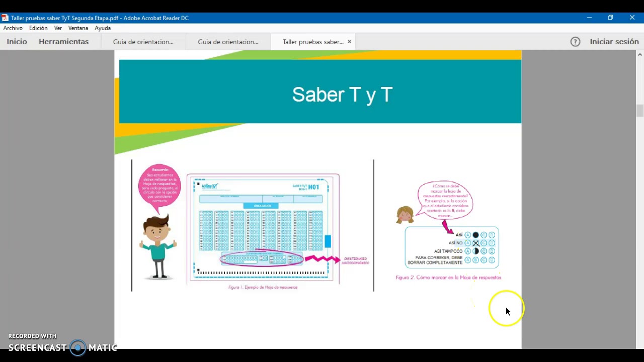The height and width of the screenshot is (362, 644).
Task: Open the Ayuda menu
Action: 103,28
